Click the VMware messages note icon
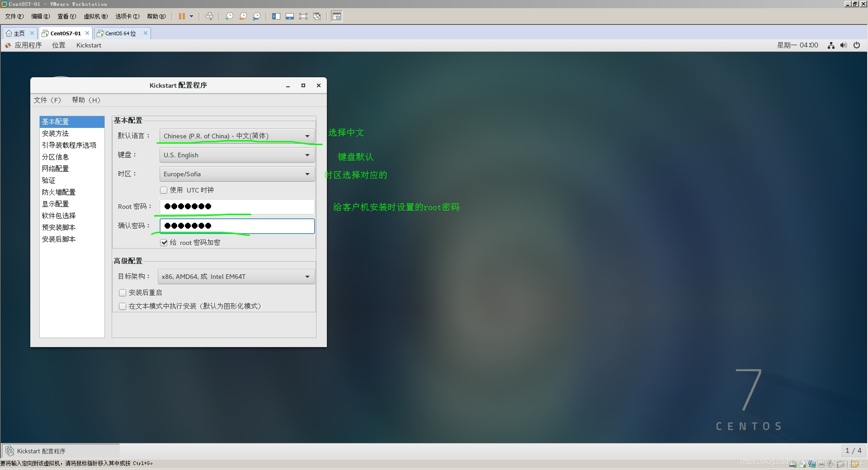This screenshot has width=868, height=470. tap(854, 464)
